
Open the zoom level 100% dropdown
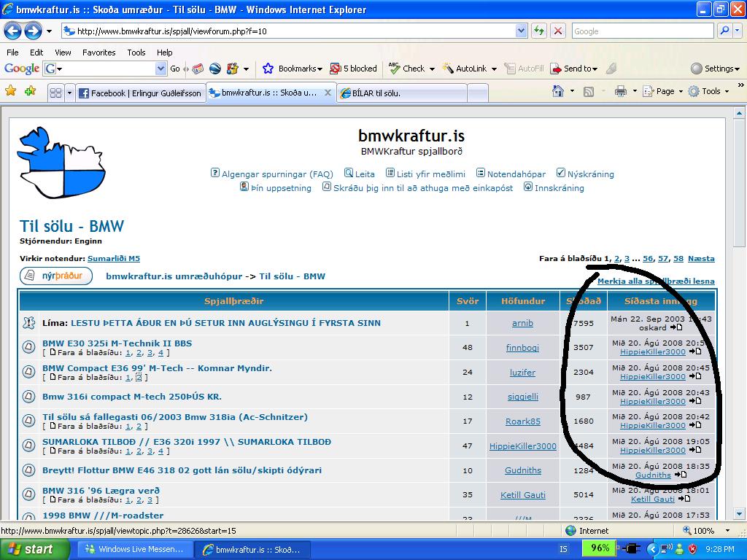(703, 531)
